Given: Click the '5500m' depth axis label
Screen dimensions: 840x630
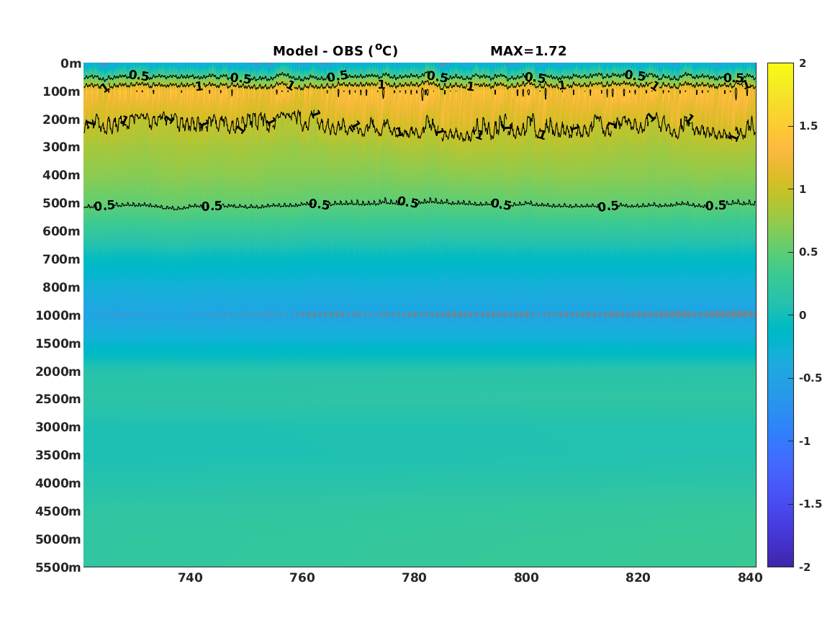Looking at the screenshot, I should [x=58, y=567].
